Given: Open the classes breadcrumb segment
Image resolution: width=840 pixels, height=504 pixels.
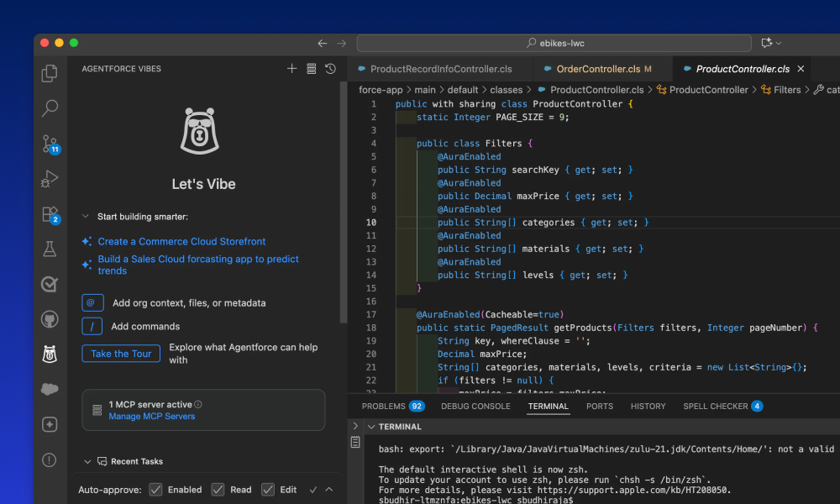Looking at the screenshot, I should pos(506,90).
